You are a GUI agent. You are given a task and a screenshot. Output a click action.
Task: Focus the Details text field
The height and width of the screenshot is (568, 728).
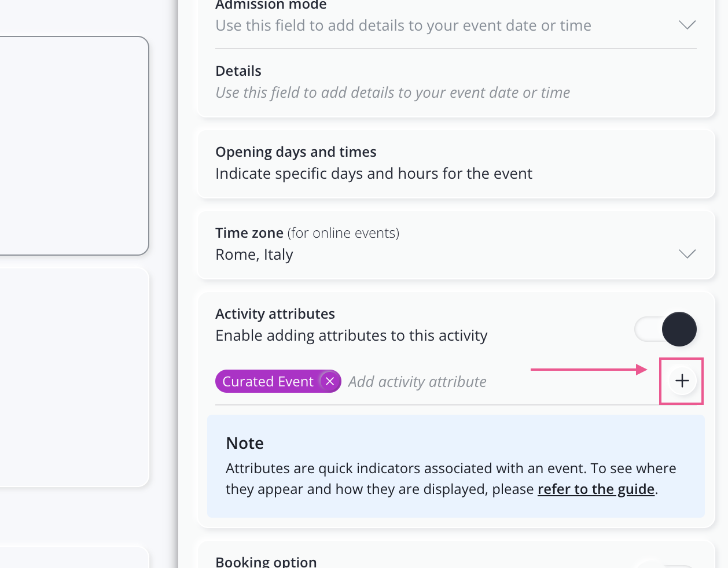tap(392, 93)
